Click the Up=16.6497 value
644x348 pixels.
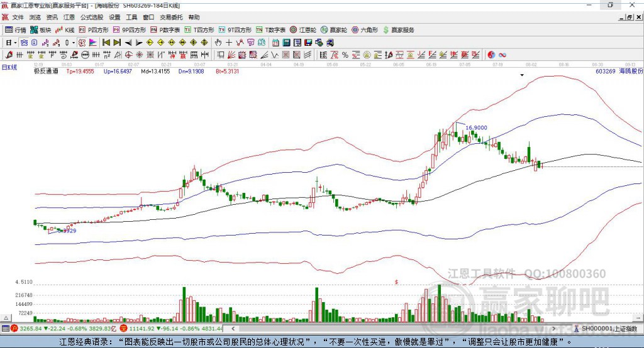click(118, 71)
